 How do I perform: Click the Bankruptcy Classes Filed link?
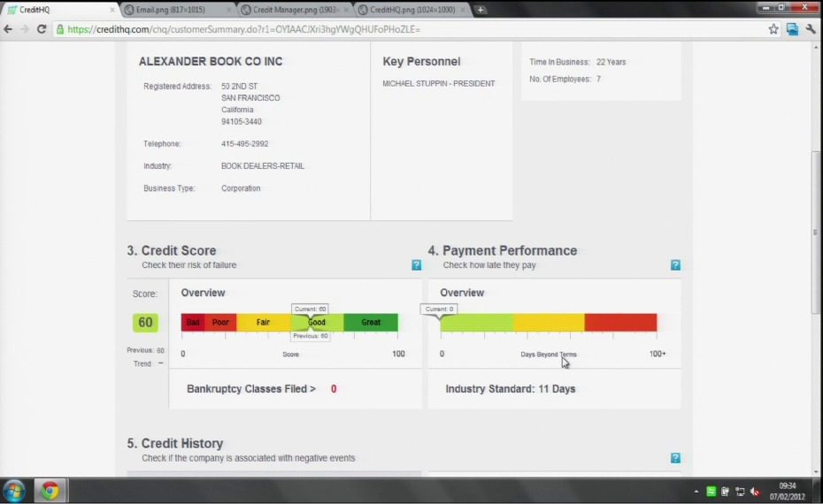pos(251,389)
